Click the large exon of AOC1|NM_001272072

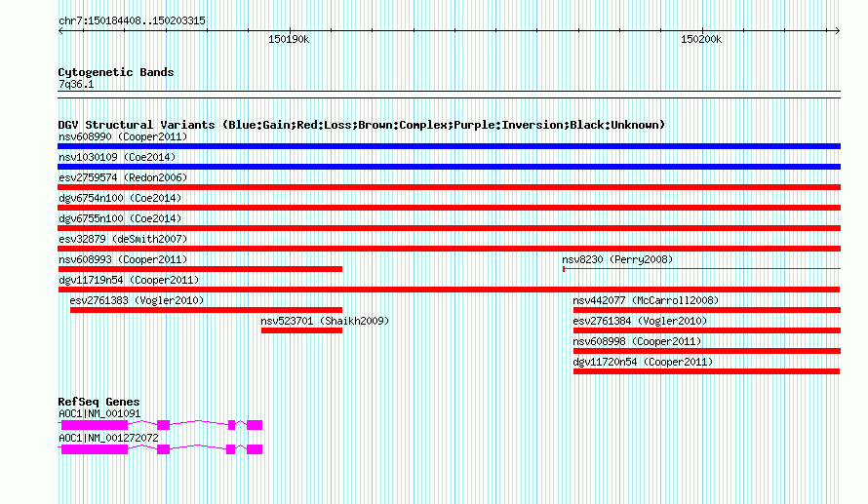pos(95,449)
